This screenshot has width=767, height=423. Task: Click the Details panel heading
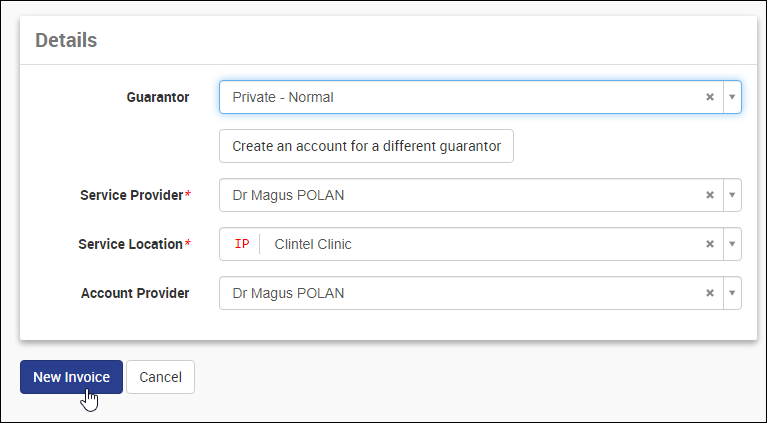pyautogui.click(x=66, y=41)
